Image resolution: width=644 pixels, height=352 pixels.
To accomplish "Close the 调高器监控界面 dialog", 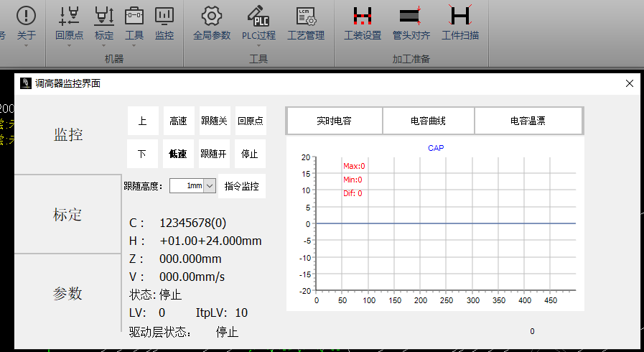I will (x=629, y=83).
